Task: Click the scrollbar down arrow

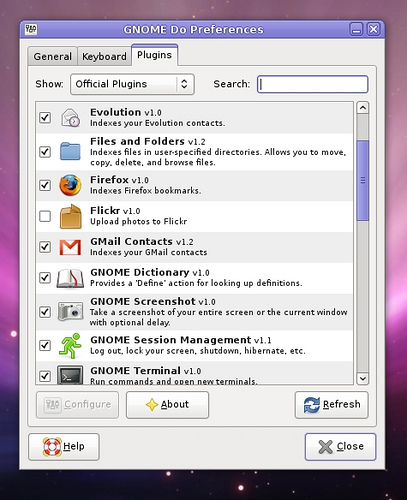Action: point(363,379)
